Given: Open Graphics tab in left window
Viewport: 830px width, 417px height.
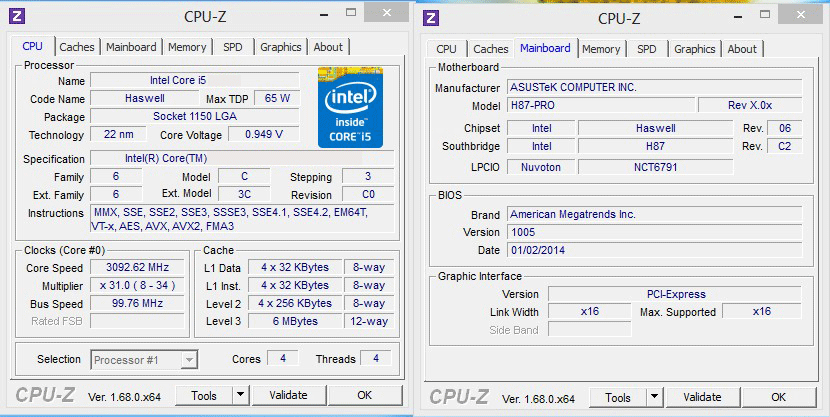Looking at the screenshot, I should tap(281, 47).
